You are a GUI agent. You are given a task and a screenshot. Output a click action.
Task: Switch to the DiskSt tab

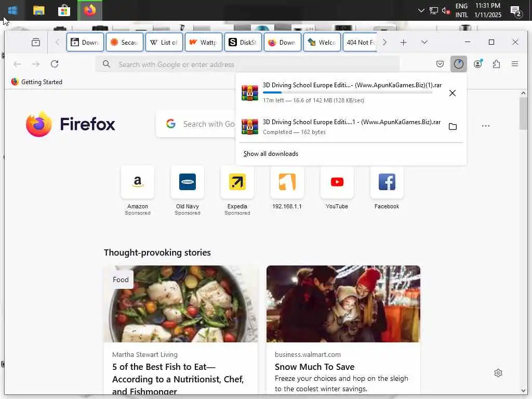[x=243, y=43]
